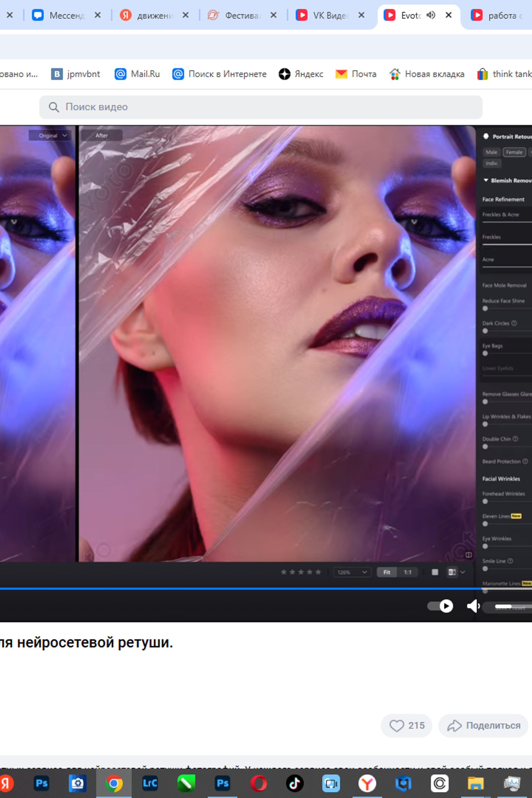Click the Fit view button
This screenshot has height=798, width=532.
point(387,572)
